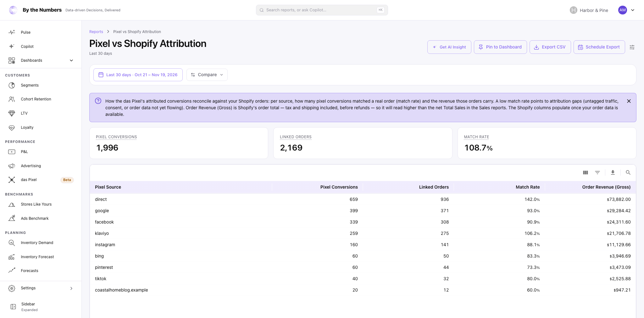
Task: Follow the Reports breadcrumb link
Action: (96, 32)
